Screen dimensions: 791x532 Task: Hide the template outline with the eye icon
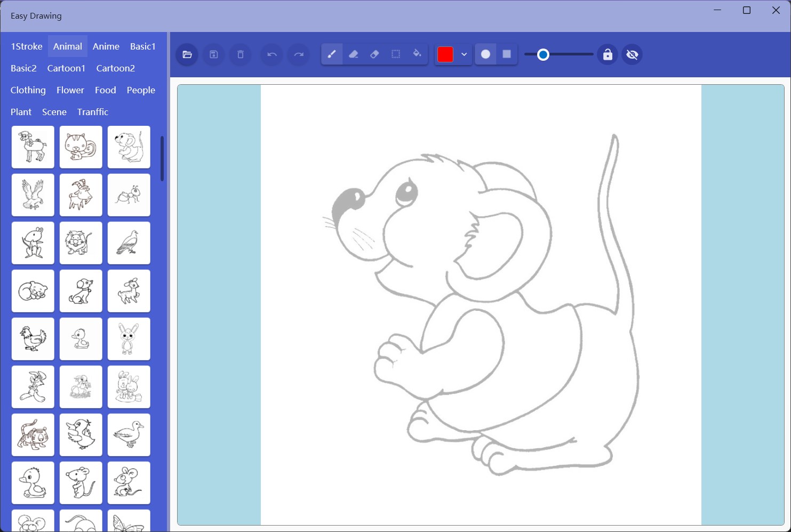[632, 54]
